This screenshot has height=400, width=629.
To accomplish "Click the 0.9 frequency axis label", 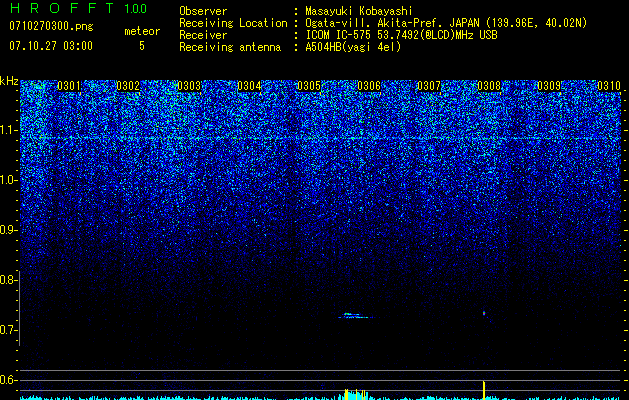I will 7,230.
